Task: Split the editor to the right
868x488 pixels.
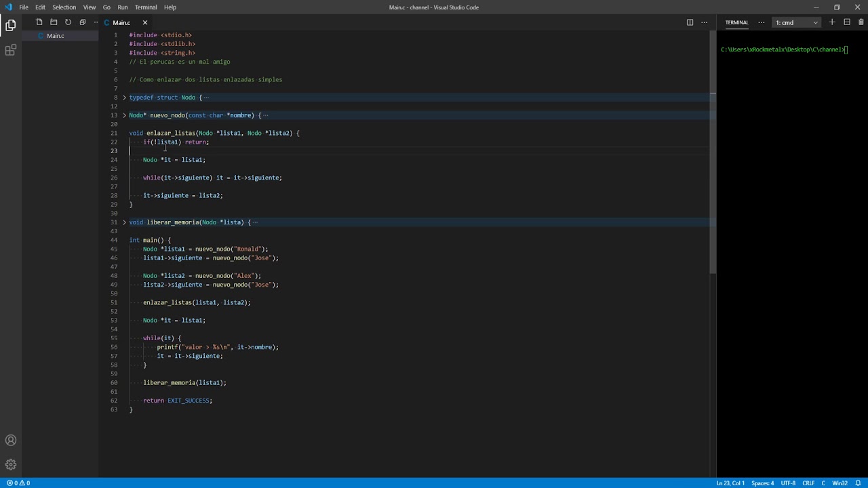Action: coord(690,22)
